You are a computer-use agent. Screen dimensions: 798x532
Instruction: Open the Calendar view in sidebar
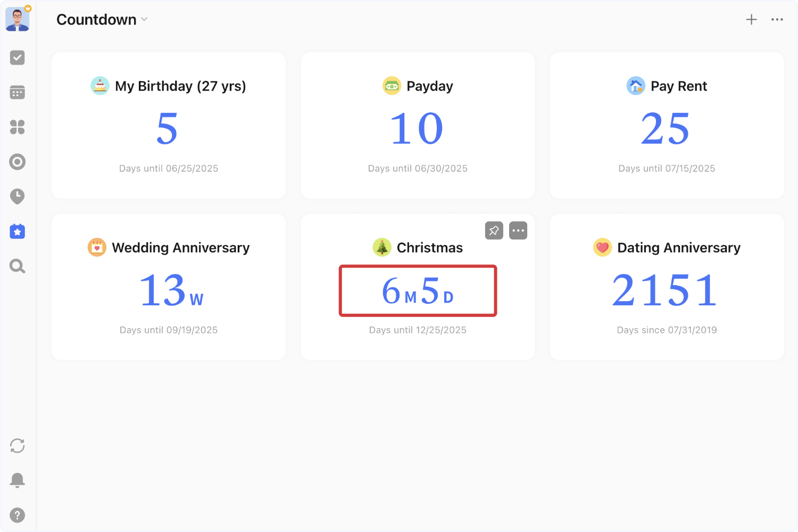coord(18,92)
